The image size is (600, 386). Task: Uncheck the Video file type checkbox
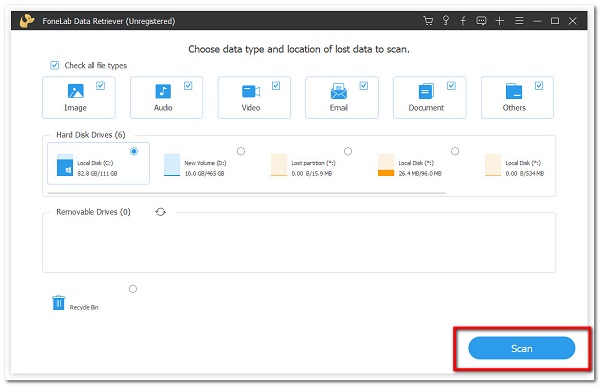[x=276, y=86]
